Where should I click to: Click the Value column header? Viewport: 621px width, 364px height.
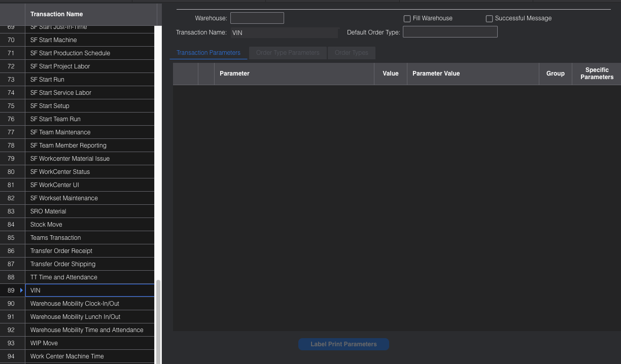391,74
